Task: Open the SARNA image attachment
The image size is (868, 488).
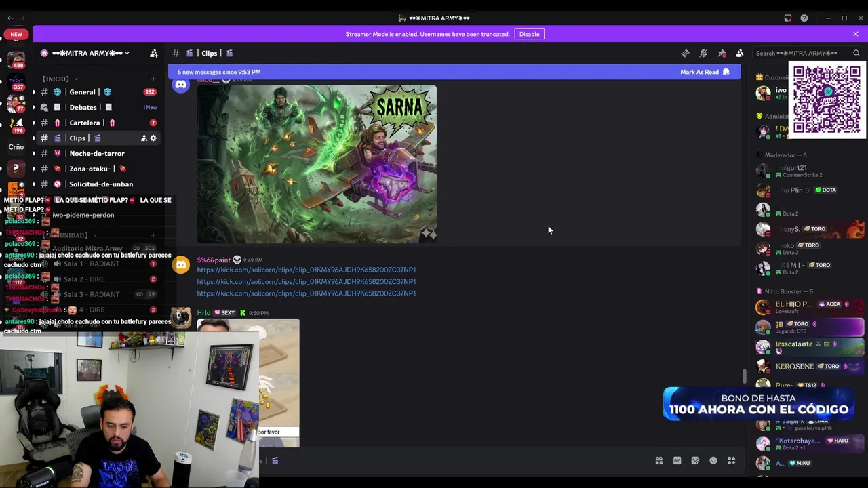Action: click(317, 164)
